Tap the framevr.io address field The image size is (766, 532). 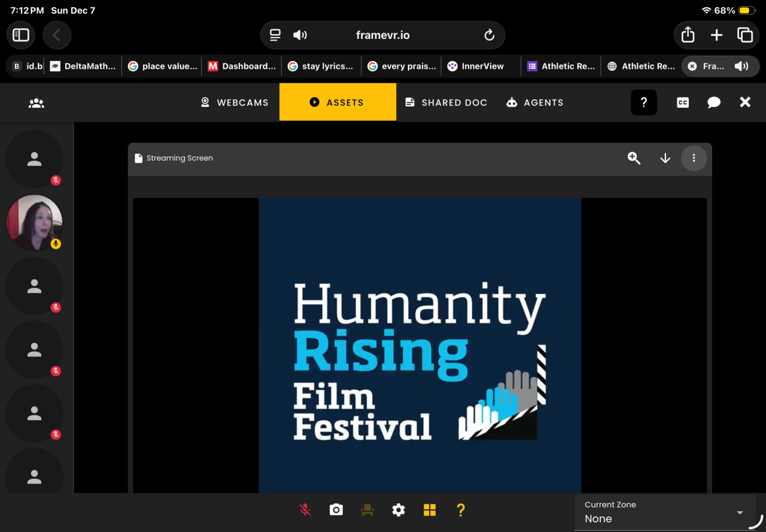click(x=383, y=35)
